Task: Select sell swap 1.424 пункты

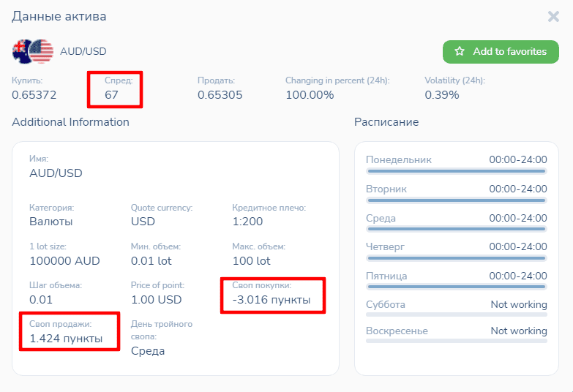Action: point(66,339)
